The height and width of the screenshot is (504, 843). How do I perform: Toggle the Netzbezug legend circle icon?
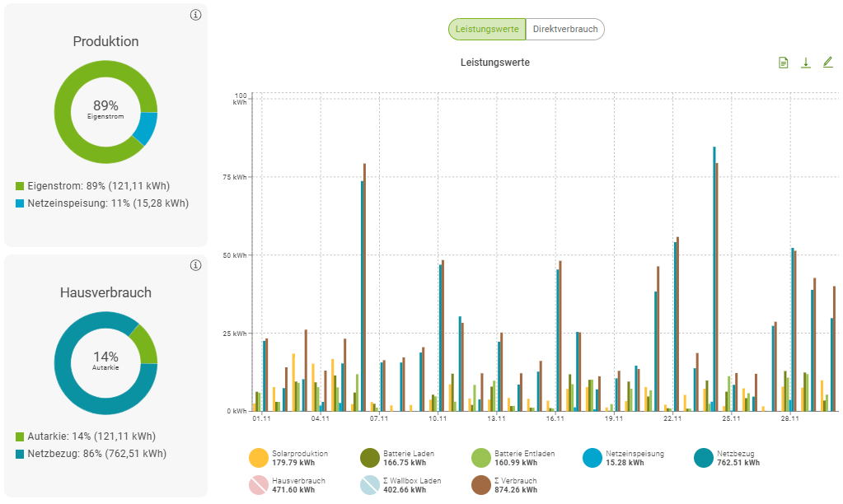click(x=704, y=458)
